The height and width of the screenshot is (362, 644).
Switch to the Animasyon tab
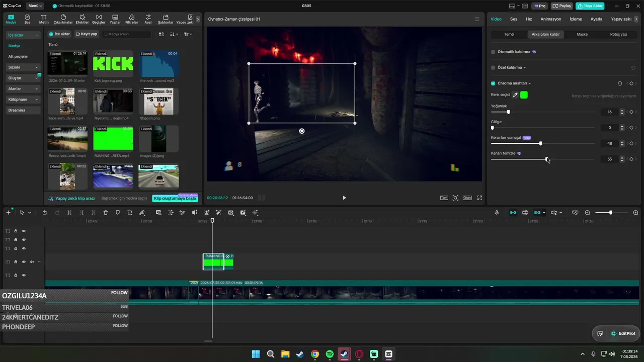tap(551, 19)
